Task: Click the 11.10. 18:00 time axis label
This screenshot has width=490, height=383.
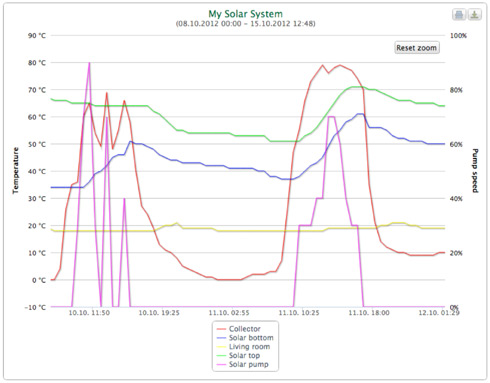Action: pyautogui.click(x=369, y=313)
